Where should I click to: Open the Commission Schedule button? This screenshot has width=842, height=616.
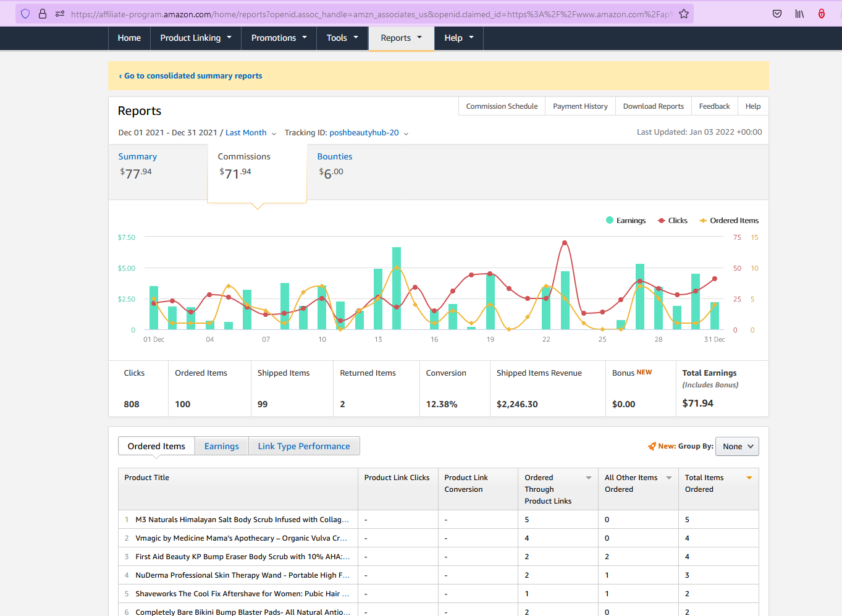click(502, 106)
